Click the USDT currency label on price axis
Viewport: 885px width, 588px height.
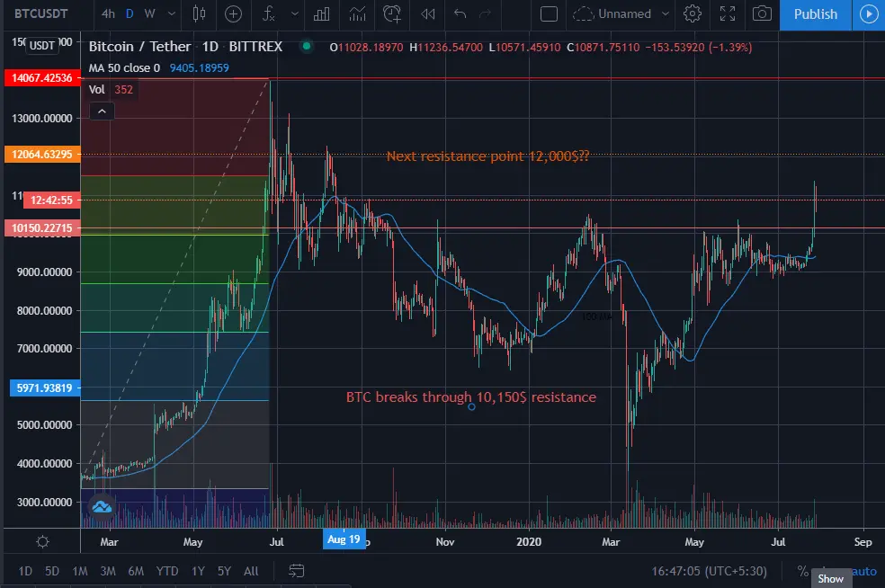click(x=42, y=45)
